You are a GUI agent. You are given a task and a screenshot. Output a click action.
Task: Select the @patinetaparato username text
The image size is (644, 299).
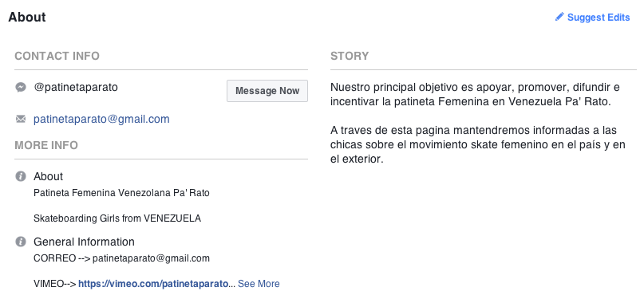point(76,88)
